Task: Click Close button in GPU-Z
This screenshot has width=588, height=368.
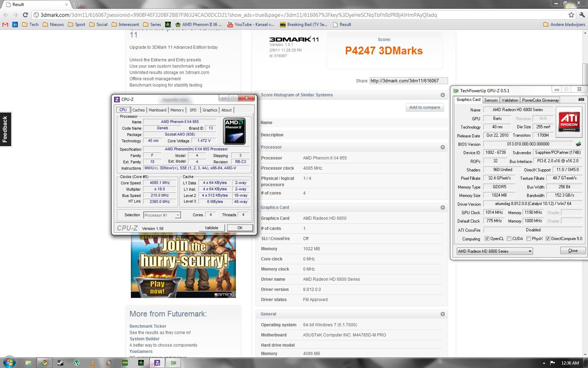Action: click(x=573, y=251)
